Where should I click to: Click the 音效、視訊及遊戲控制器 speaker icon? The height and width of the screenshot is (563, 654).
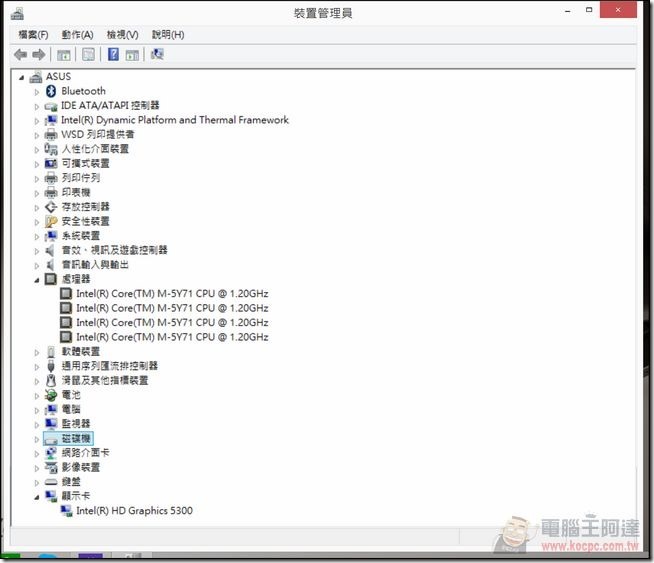(x=50, y=250)
